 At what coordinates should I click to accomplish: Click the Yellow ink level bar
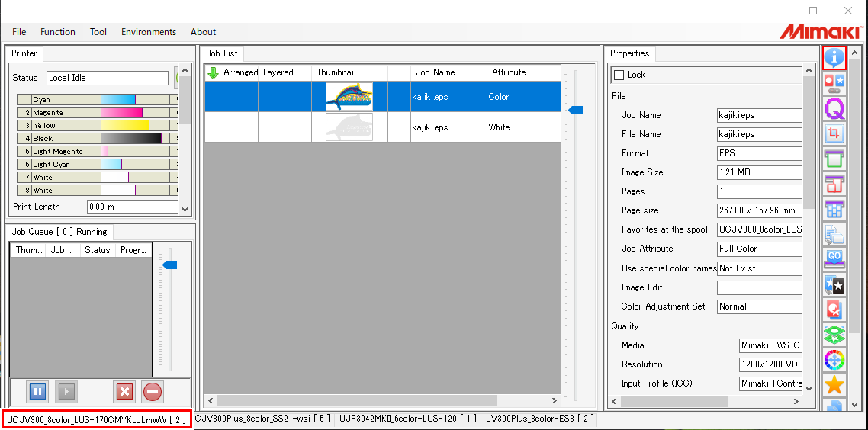coord(135,126)
